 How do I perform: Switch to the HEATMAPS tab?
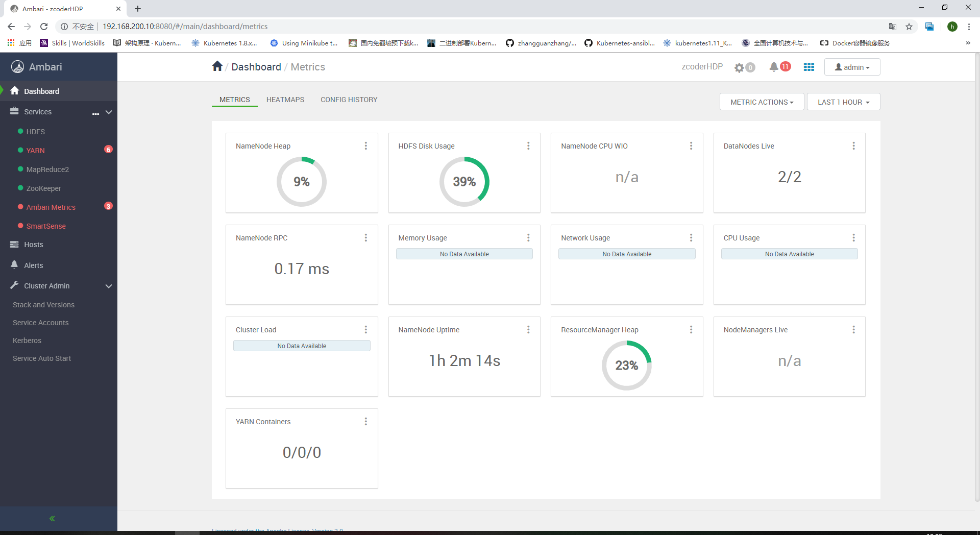(285, 100)
